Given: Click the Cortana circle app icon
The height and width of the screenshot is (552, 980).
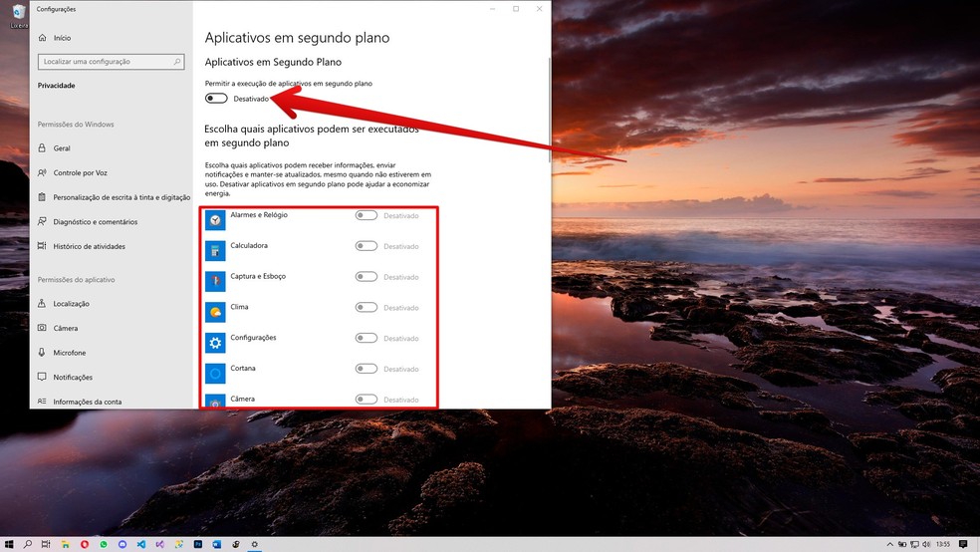Looking at the screenshot, I should tap(215, 374).
